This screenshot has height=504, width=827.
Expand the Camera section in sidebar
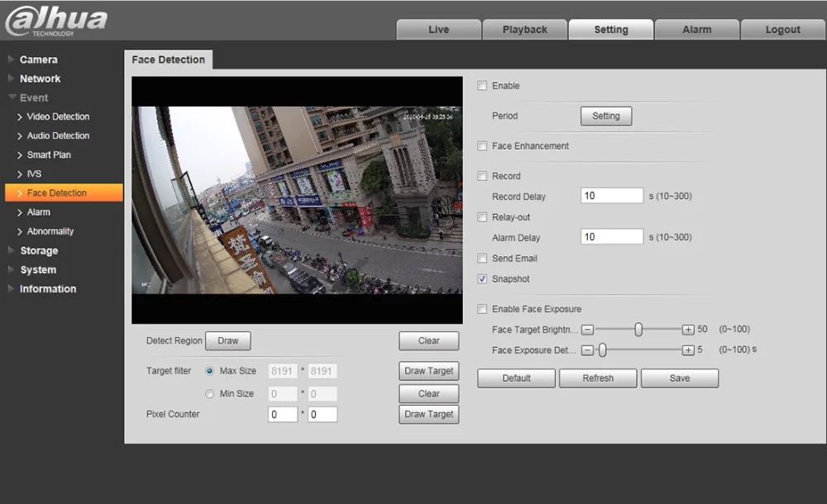(38, 59)
